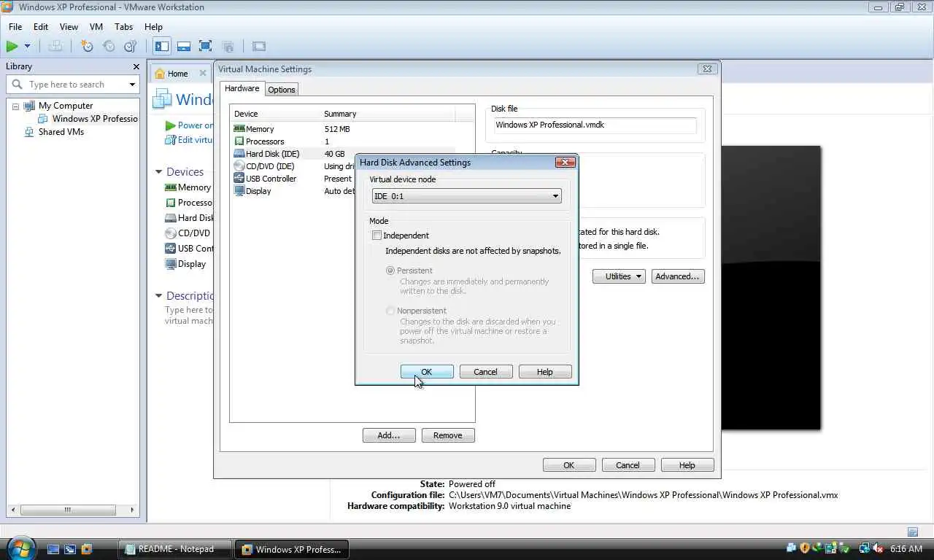Click the Add... hardware button
The height and width of the screenshot is (560, 934).
point(389,435)
